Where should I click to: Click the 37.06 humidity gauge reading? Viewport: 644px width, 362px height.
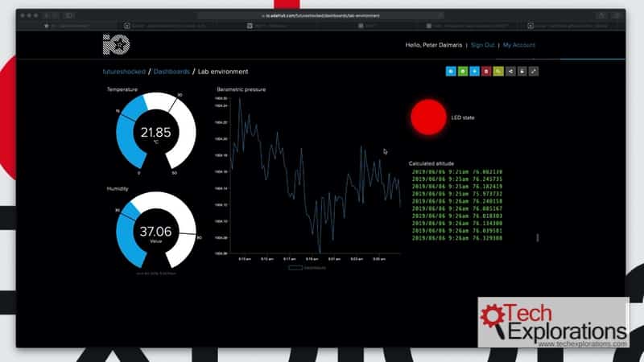pyautogui.click(x=155, y=232)
